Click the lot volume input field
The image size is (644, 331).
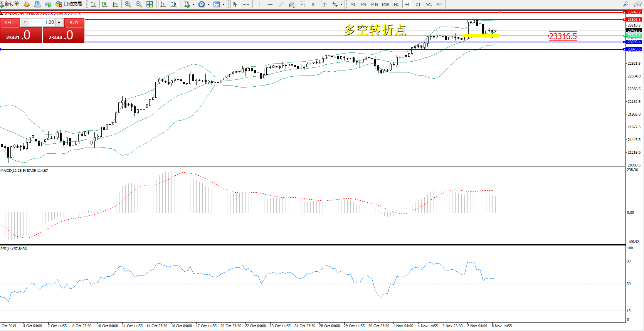coord(43,22)
